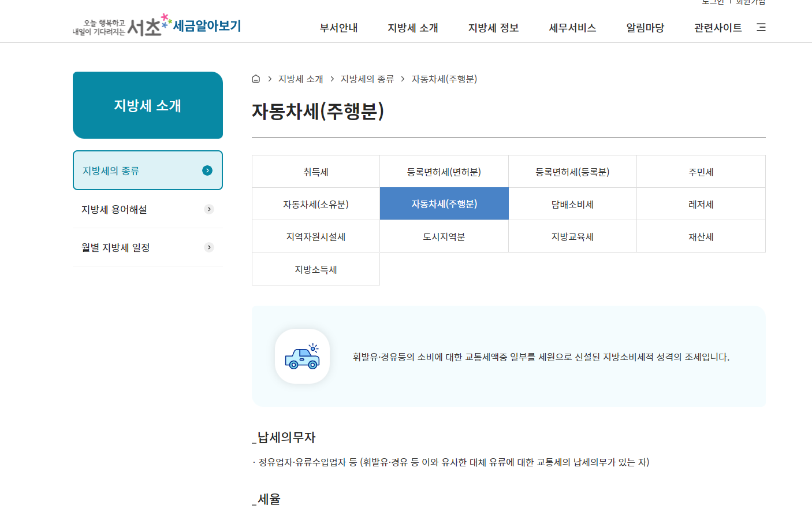Click the teal 지방세 소개 sidebar header

pyautogui.click(x=148, y=105)
